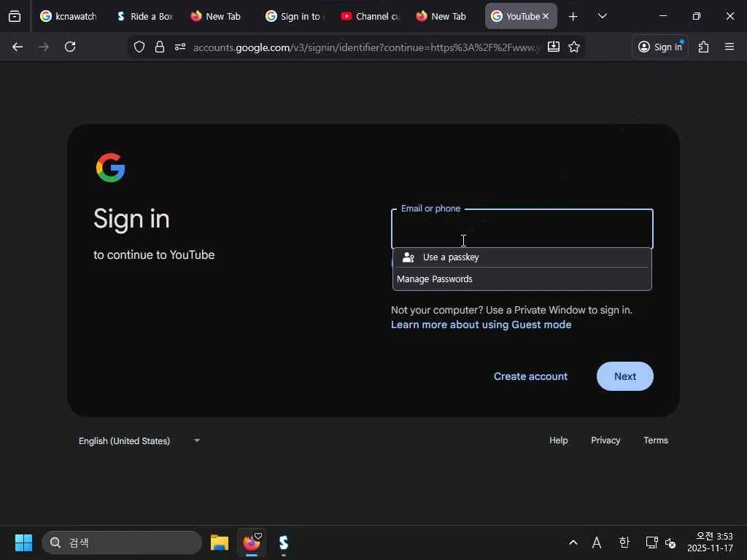Open the Help link
This screenshot has width=747, height=560.
(558, 440)
